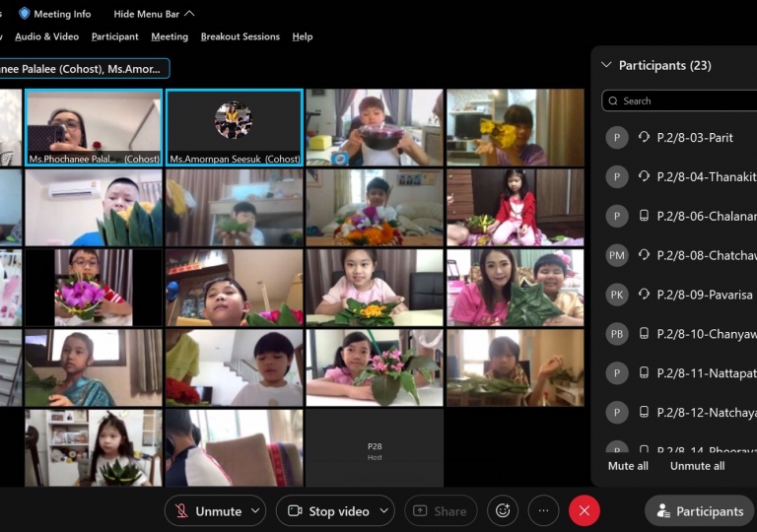Click device icon beside P.2/8-11-Nattapat
This screenshot has height=532, width=757.
coord(644,372)
